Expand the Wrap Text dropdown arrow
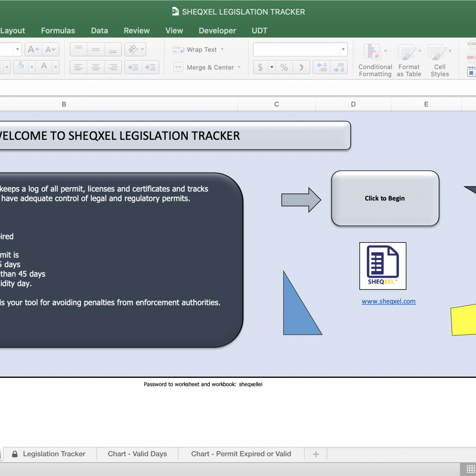 (x=222, y=49)
